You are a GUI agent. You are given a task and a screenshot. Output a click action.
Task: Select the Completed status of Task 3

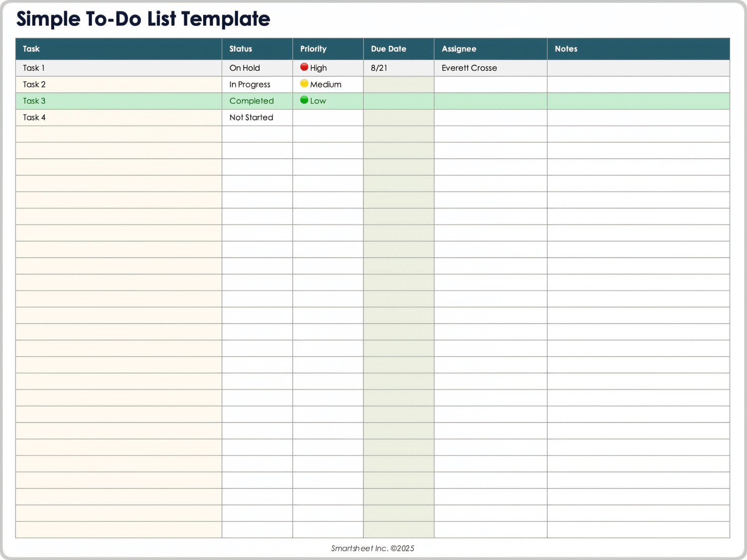(252, 101)
